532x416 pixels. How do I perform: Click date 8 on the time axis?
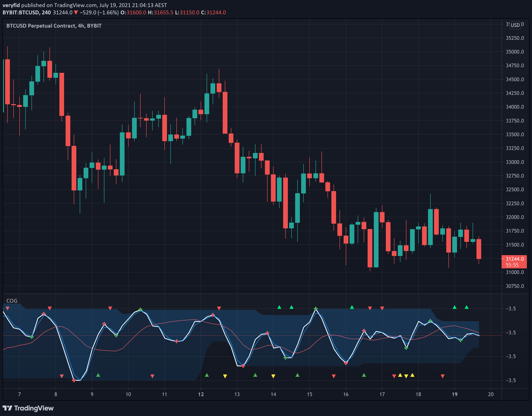[x=56, y=394]
